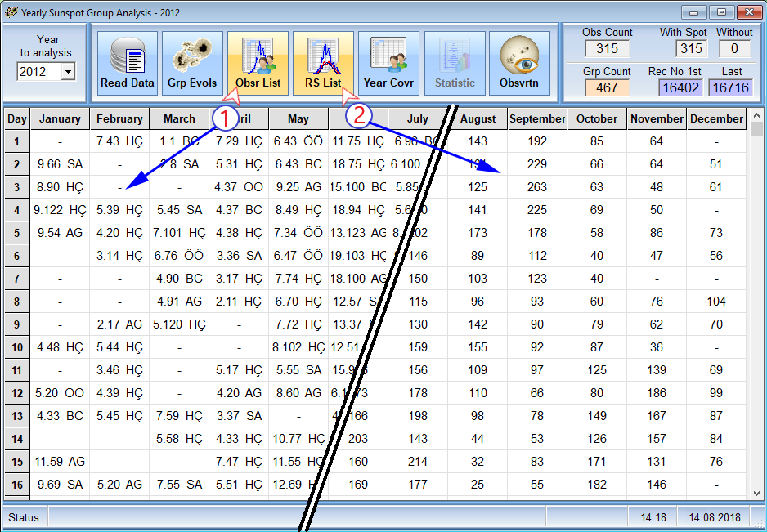
Task: Click the Grp Count 467 field
Action: coord(607,87)
